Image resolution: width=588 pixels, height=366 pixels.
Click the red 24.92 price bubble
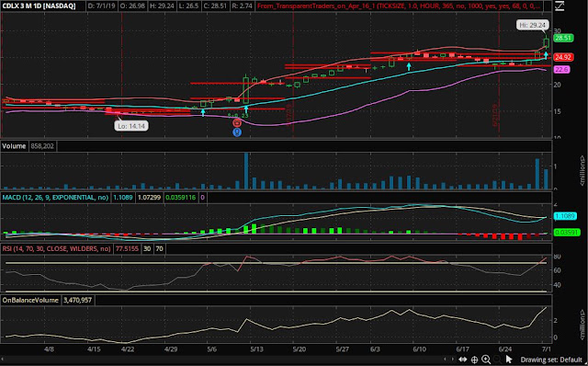pos(563,57)
